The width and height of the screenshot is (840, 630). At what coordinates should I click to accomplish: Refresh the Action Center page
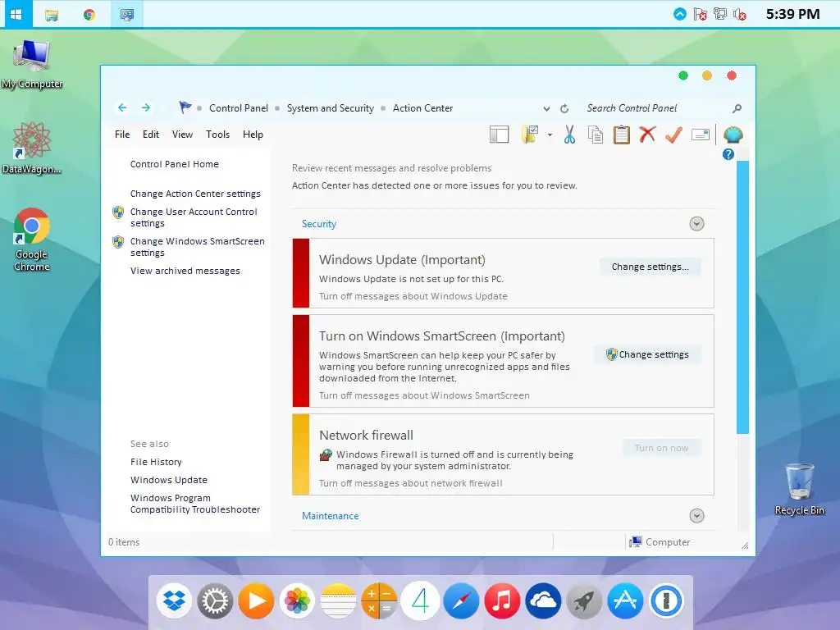point(564,109)
